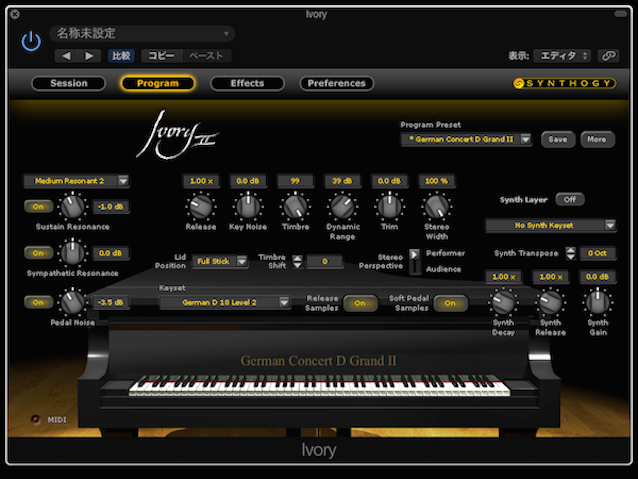The image size is (638, 479).
Task: Switch to the Effects tab
Action: tap(247, 83)
